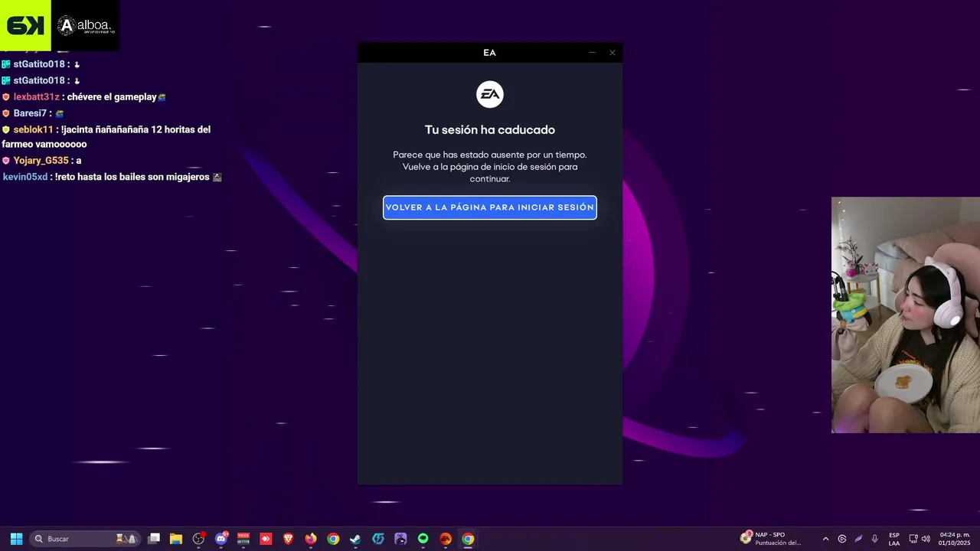This screenshot has width=980, height=551.
Task: Click username Yojary_G535 in chat
Action: (x=41, y=161)
